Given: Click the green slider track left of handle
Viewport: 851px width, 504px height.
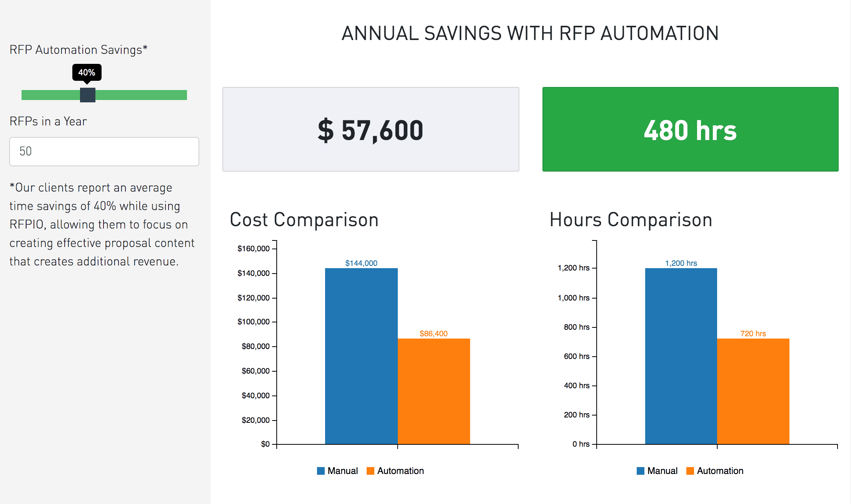Looking at the screenshot, I should tap(50, 95).
